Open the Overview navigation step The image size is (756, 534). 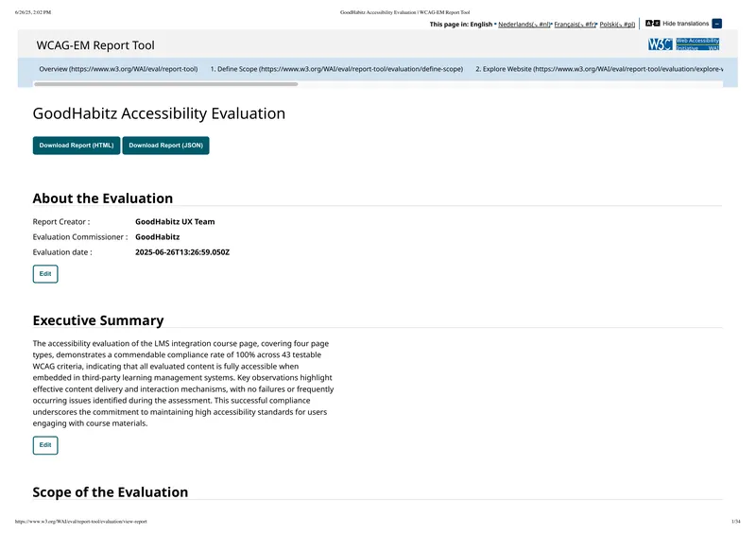(x=118, y=69)
